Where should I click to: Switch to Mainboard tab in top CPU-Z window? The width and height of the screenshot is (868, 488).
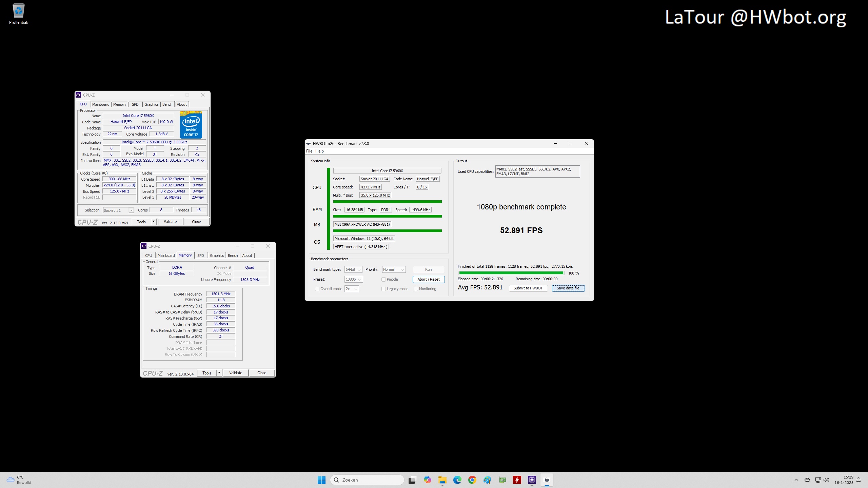coord(101,104)
